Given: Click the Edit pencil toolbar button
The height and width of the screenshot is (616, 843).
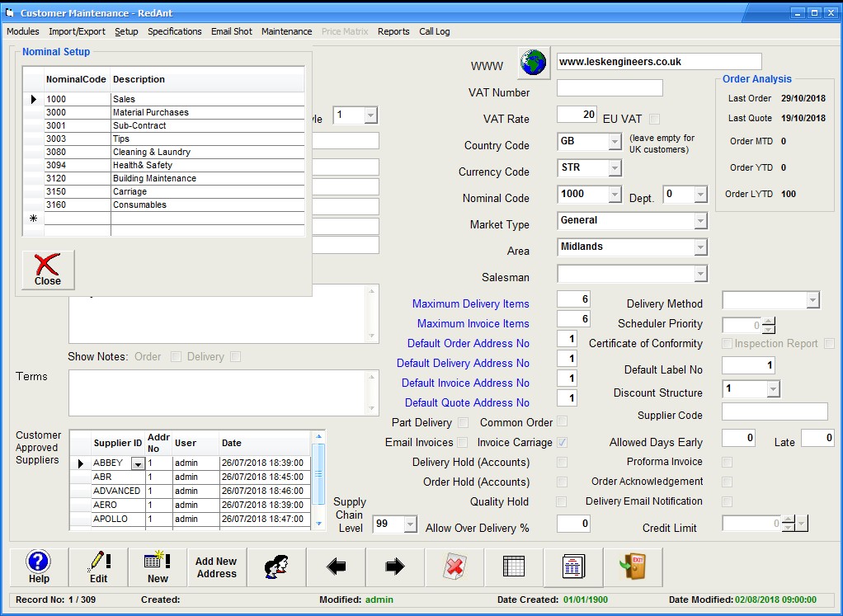Looking at the screenshot, I should tap(98, 567).
